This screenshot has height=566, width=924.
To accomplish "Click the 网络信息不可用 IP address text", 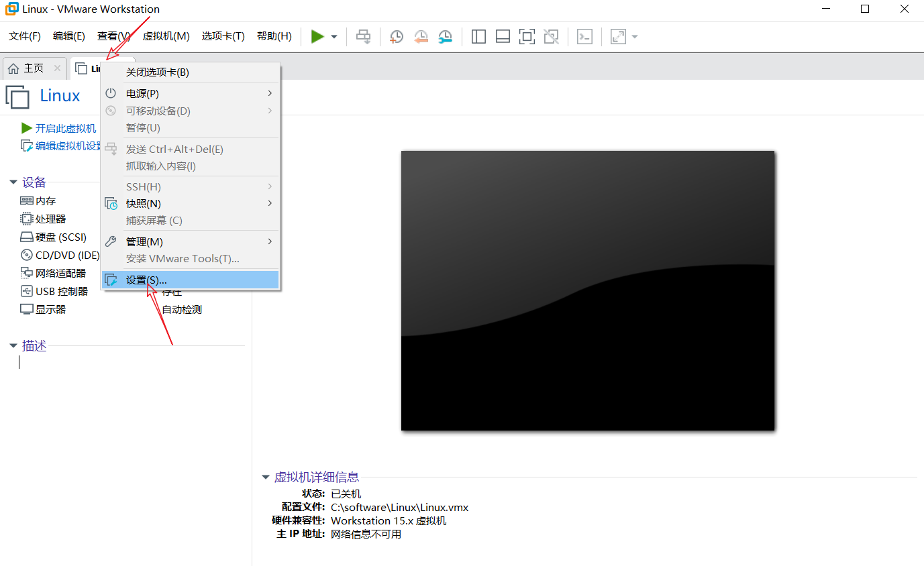I will pyautogui.click(x=366, y=534).
